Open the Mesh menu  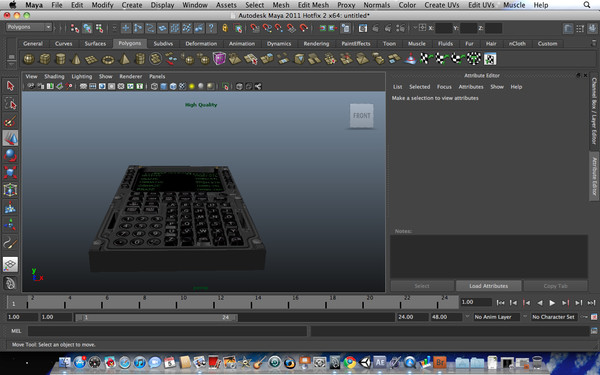coord(280,5)
